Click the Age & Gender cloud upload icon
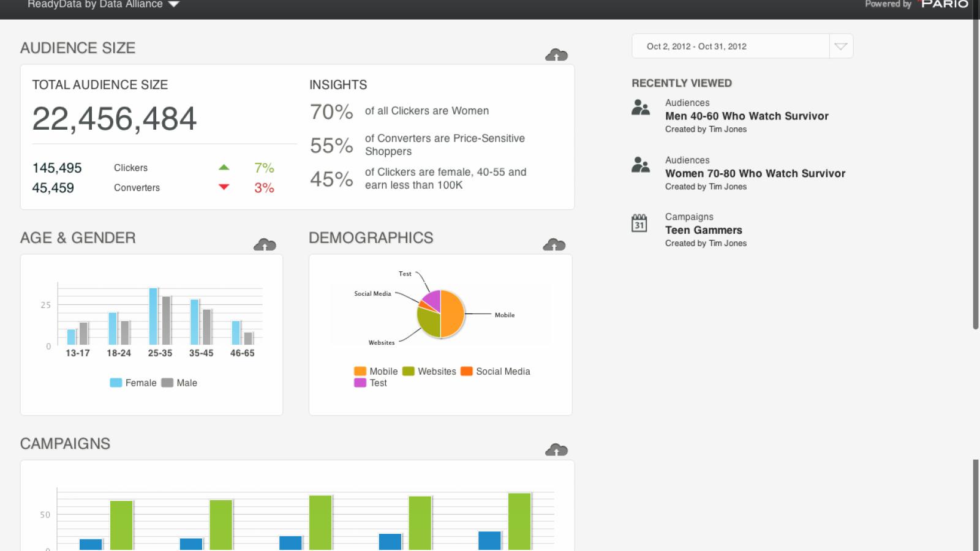This screenshot has height=551, width=980. click(265, 245)
